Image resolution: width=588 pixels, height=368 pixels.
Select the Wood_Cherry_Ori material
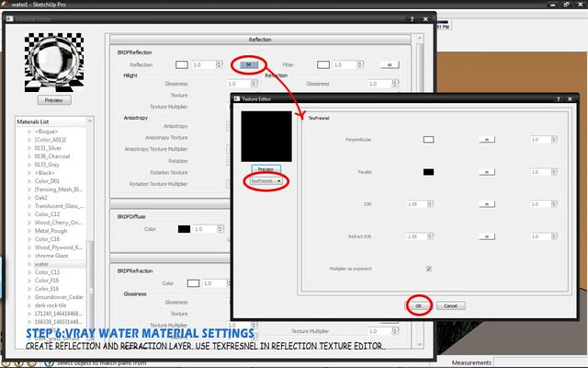click(x=59, y=223)
